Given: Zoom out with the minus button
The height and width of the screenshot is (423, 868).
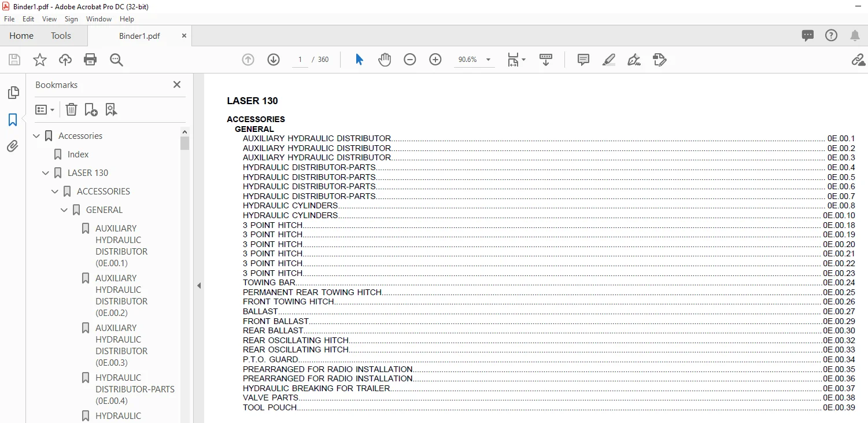Looking at the screenshot, I should point(410,60).
